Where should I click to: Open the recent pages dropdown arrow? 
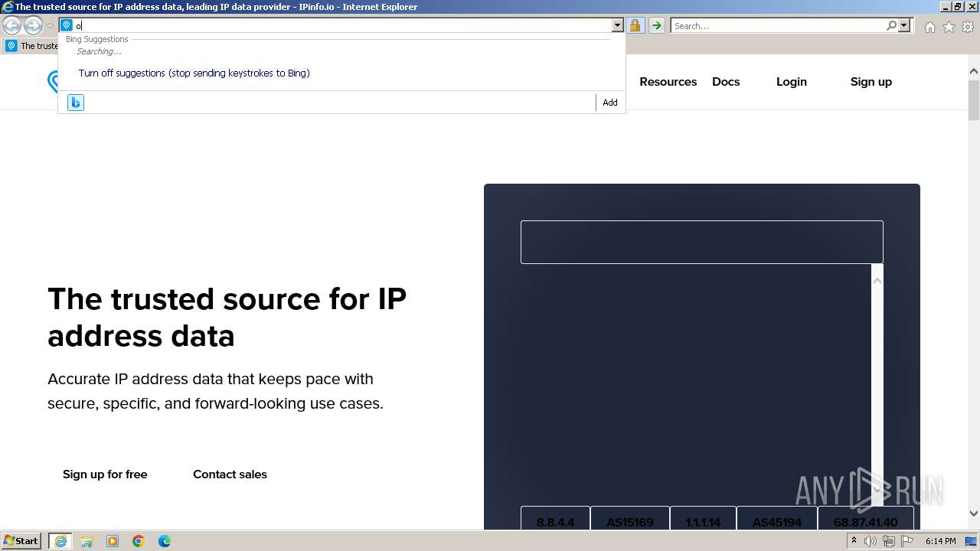(50, 26)
